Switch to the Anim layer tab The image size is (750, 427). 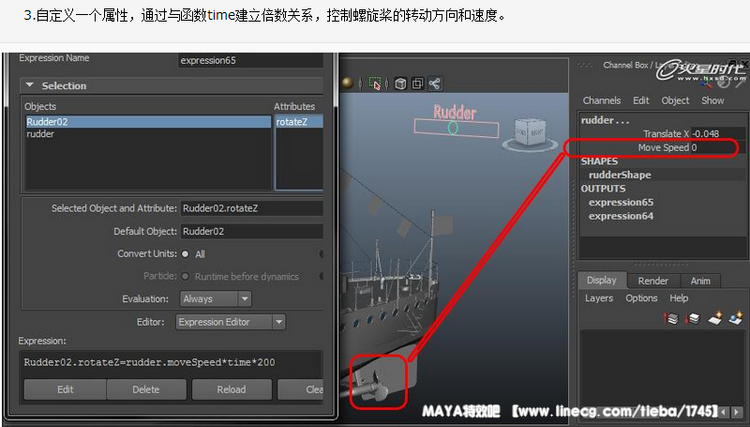[x=701, y=281]
